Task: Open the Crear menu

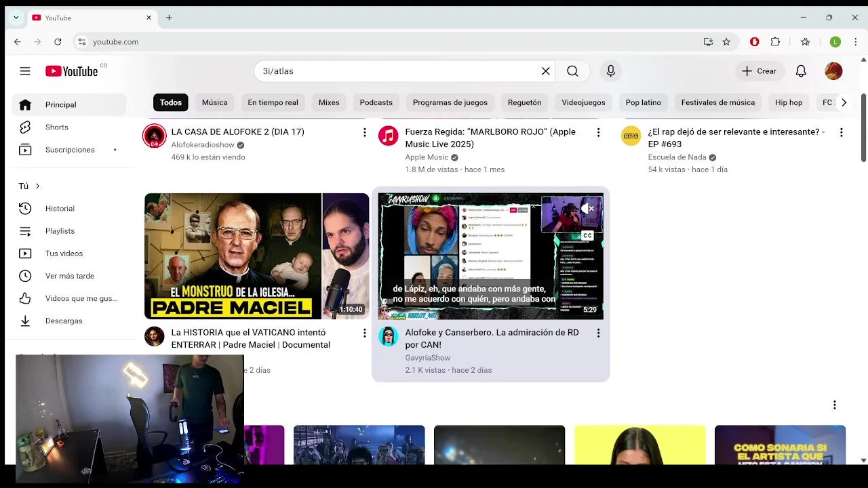Action: point(759,71)
